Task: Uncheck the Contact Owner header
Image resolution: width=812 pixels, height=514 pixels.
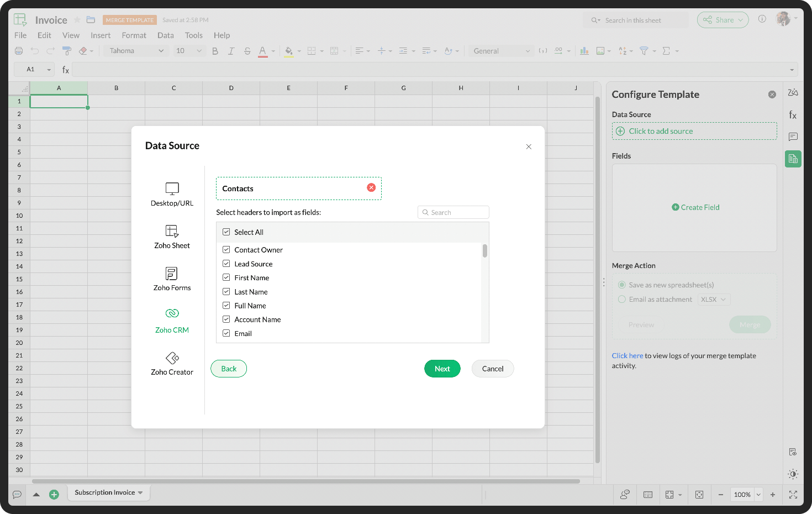Action: (x=226, y=250)
